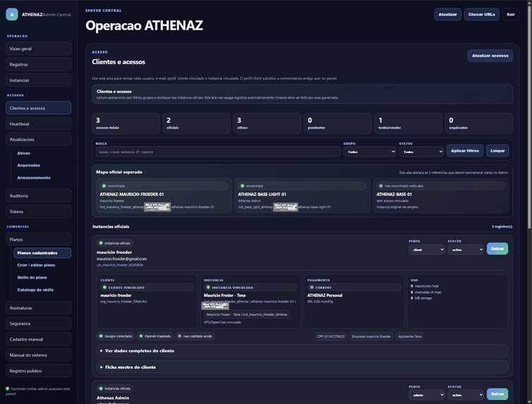Open Criar / editar plano
This screenshot has height=404, width=532.
(37, 265)
